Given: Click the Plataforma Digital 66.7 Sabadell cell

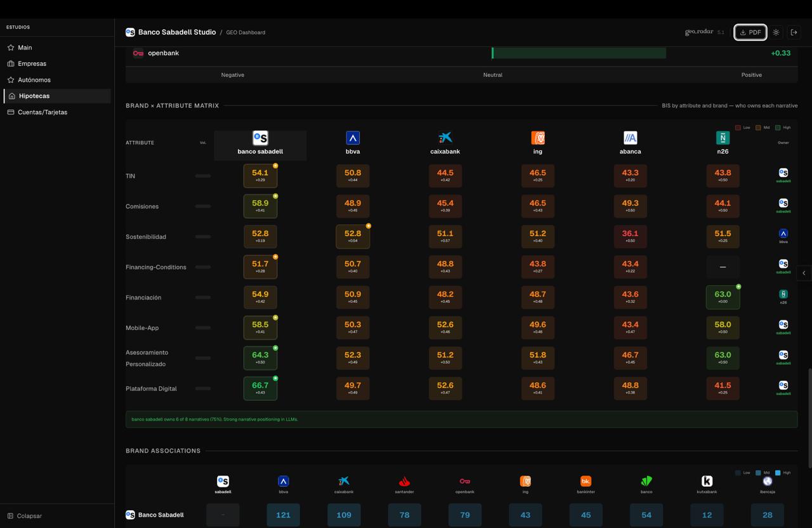Looking at the screenshot, I should pos(260,388).
